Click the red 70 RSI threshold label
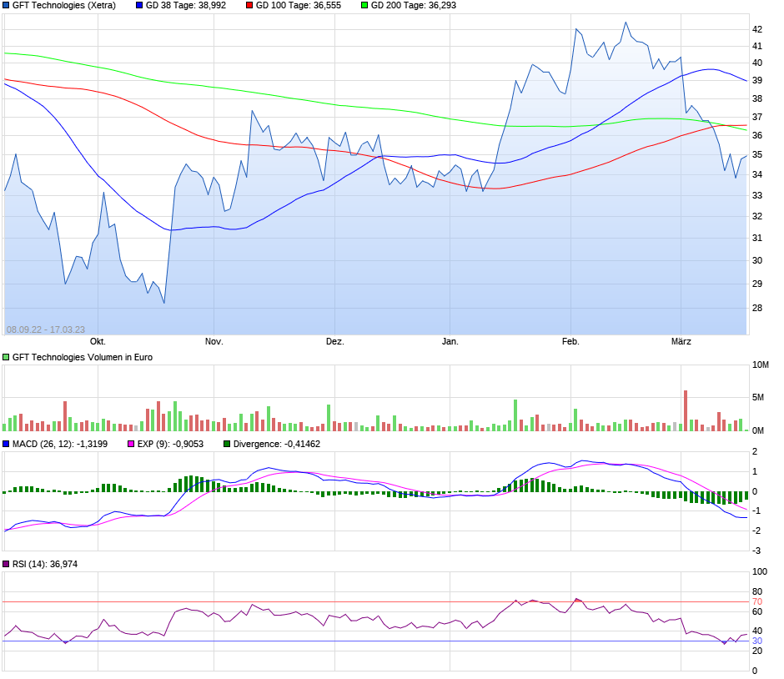 click(x=757, y=602)
